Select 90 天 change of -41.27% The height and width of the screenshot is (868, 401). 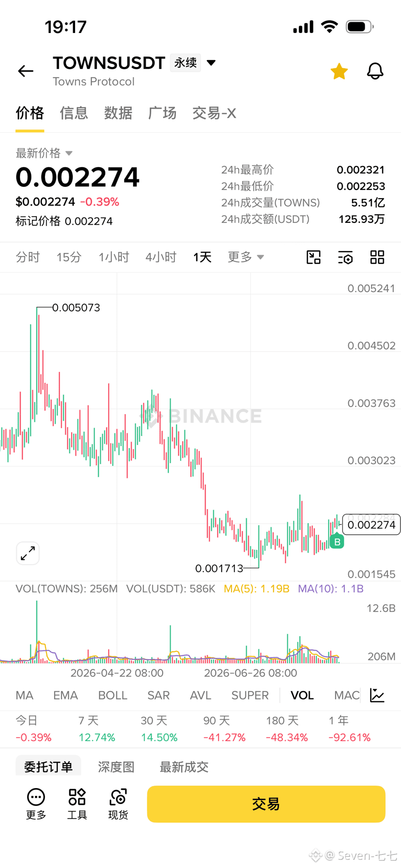224,737
